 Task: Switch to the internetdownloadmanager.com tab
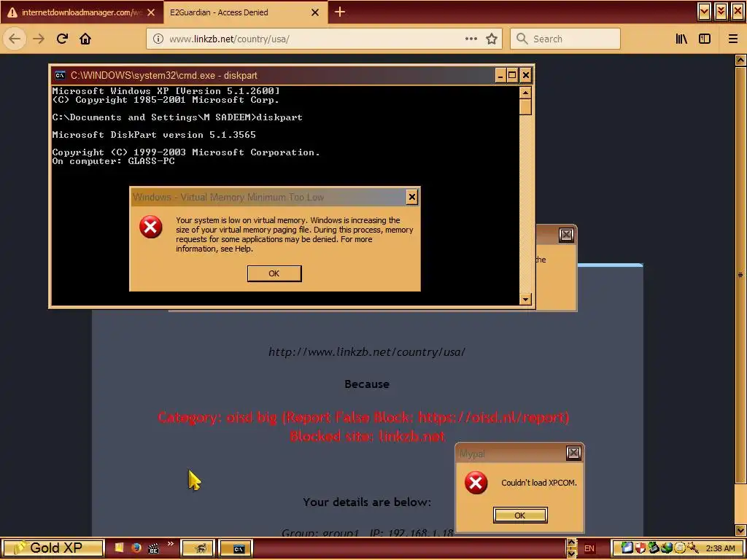pos(82,12)
